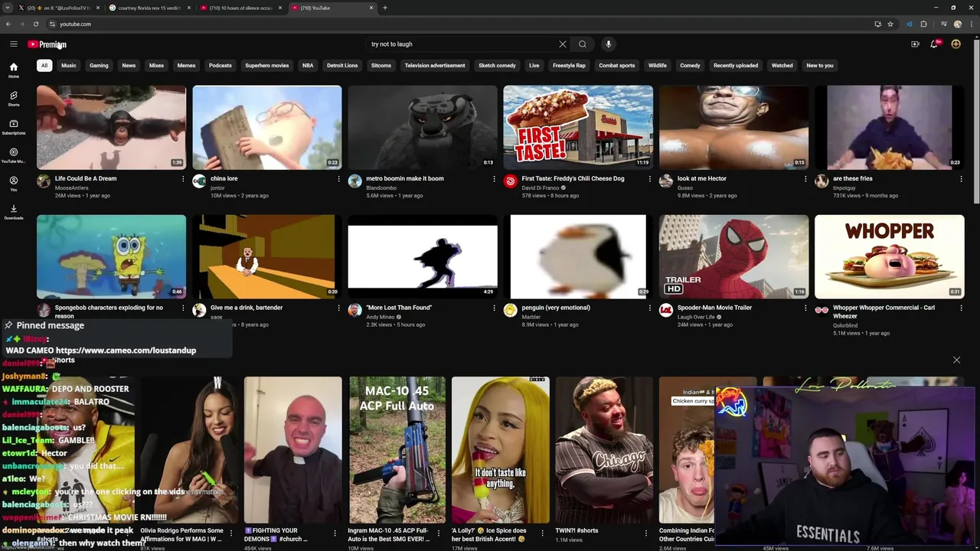The width and height of the screenshot is (980, 551).
Task: Filter feed by Sketch comedy chip
Action: click(497, 65)
